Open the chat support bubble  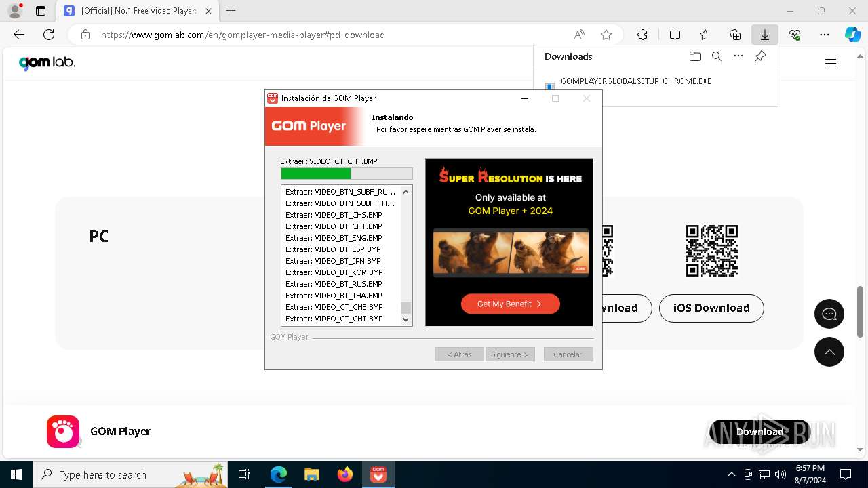coord(829,314)
